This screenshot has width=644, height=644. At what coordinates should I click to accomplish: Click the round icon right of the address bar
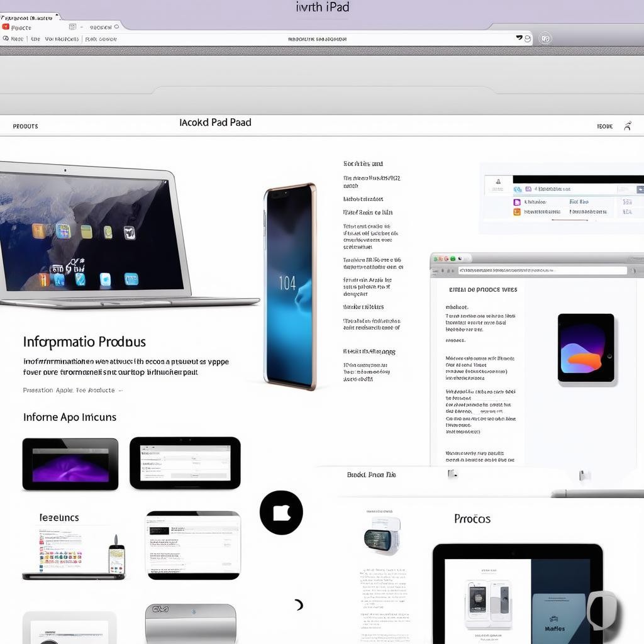(x=545, y=38)
